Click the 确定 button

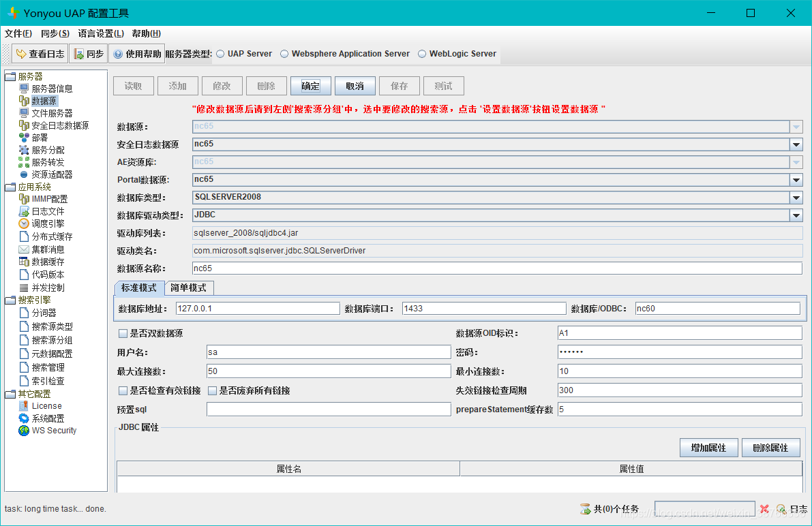(310, 86)
